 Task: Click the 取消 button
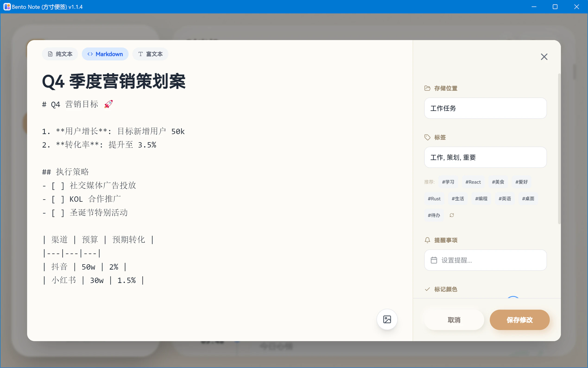454,320
